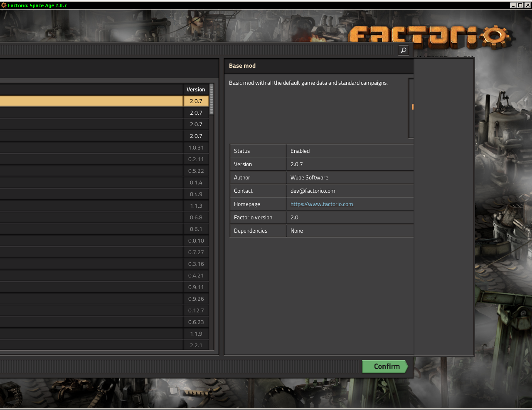
Task: Select the mod row with version 0.6.1
Action: coord(104,229)
